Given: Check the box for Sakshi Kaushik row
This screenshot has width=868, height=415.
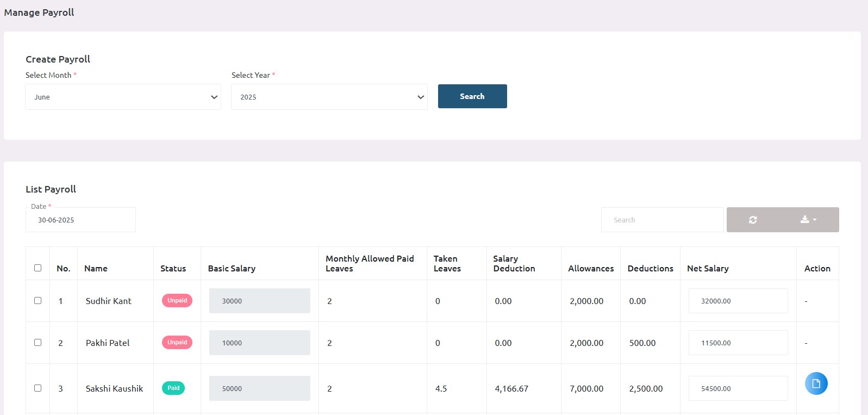Looking at the screenshot, I should 38,388.
